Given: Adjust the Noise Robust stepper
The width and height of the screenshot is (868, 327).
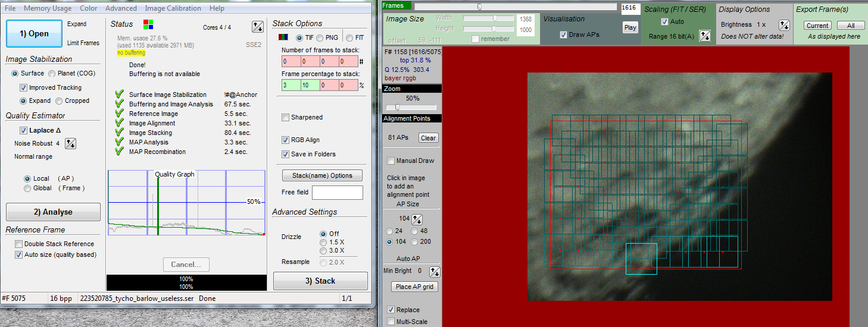Looking at the screenshot, I should tap(70, 143).
